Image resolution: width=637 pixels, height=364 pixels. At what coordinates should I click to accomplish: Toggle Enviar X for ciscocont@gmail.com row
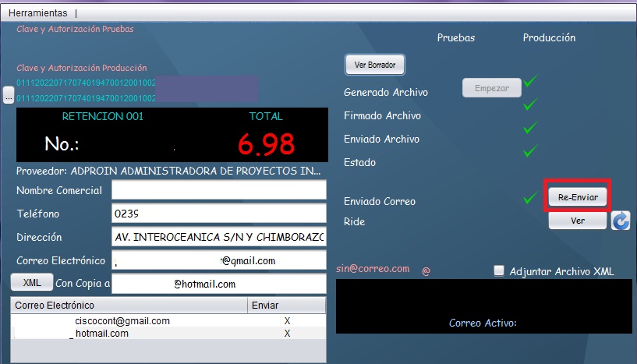tap(287, 321)
